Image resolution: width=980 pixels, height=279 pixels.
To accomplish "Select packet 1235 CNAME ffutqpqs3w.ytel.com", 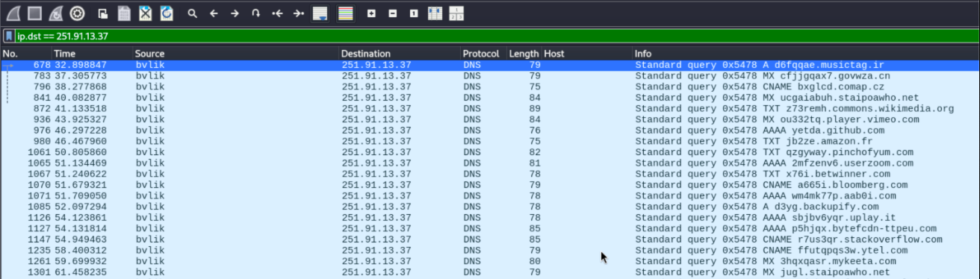I will coord(490,251).
